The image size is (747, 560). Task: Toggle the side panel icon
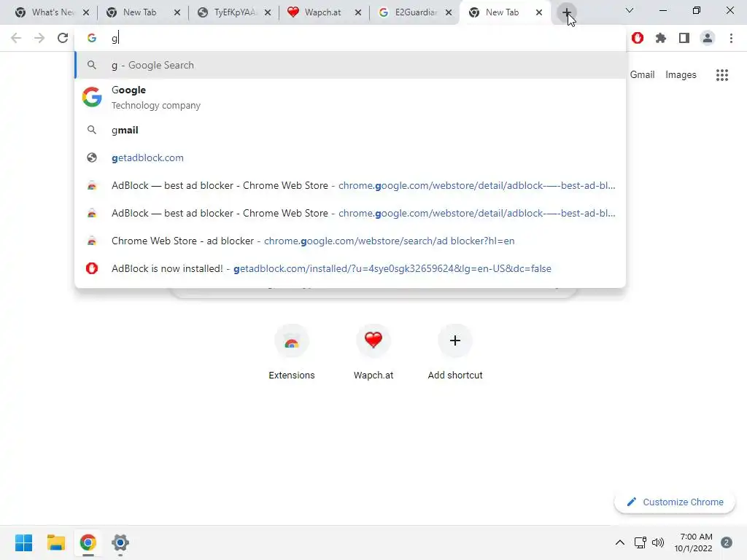click(684, 38)
